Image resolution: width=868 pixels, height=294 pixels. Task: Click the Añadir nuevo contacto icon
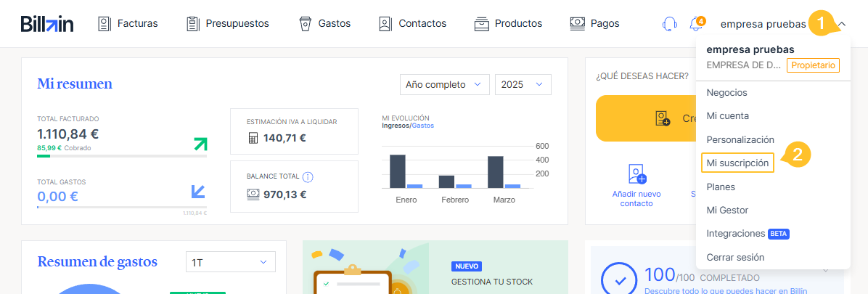pyautogui.click(x=638, y=173)
